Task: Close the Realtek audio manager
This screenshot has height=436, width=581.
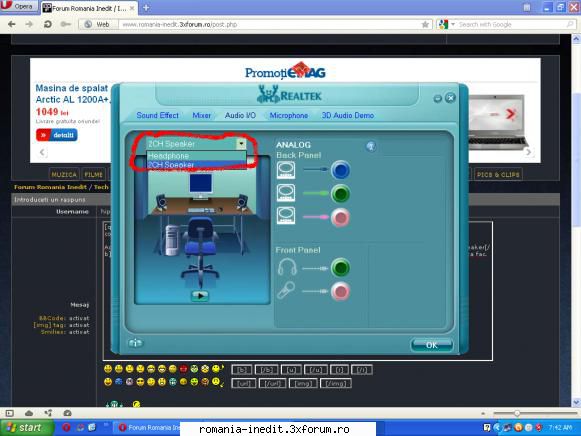Action: coord(450,98)
